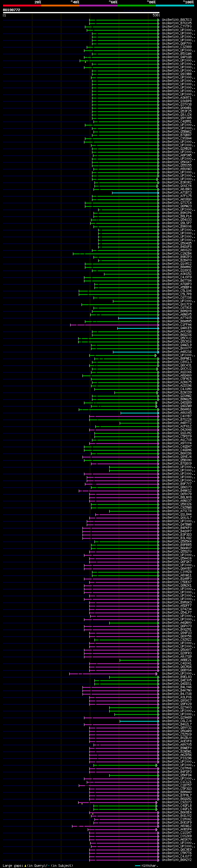Select hit label UniRef100_A8XW12
This screenshot has width=197, height=868.
(177, 826)
